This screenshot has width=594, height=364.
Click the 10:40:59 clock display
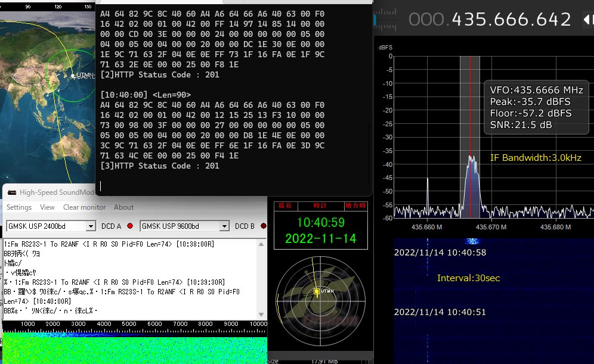(321, 222)
